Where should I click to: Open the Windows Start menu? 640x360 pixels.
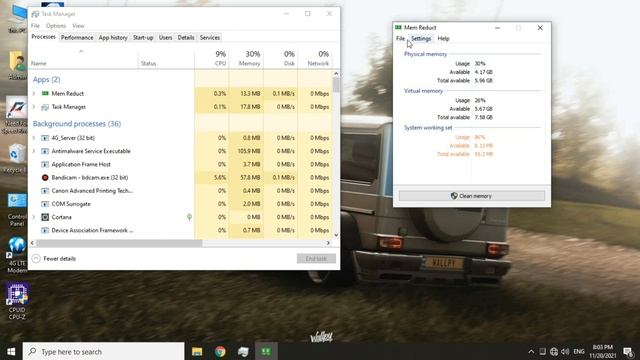click(x=11, y=351)
